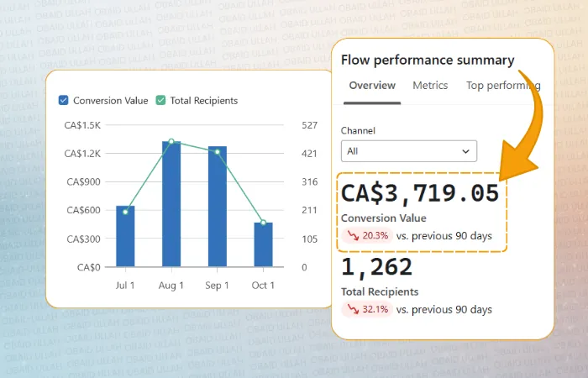Click the 421 right axis label
The height and width of the screenshot is (378, 588).
coord(309,154)
